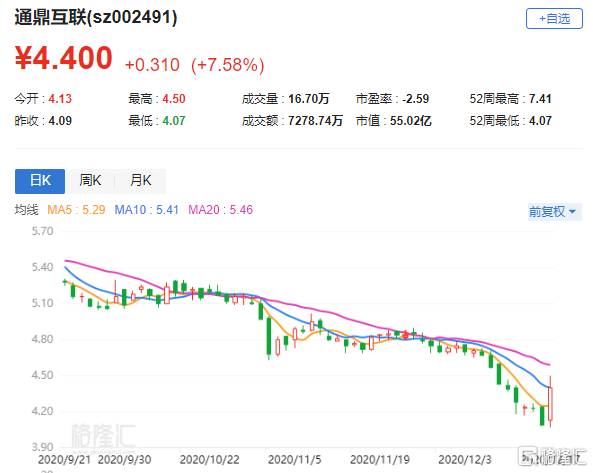
Task: Switch to the 周K weekly chart tab
Action: point(90,181)
